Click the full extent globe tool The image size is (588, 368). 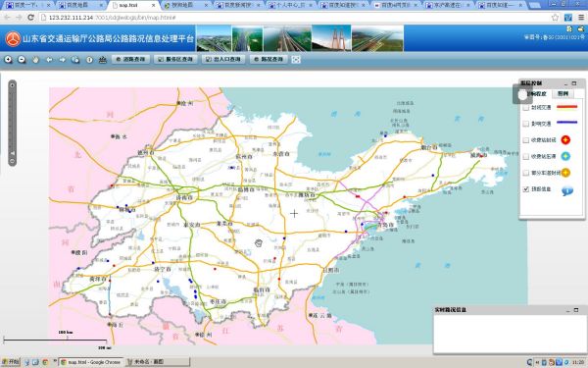pyautogui.click(x=75, y=60)
